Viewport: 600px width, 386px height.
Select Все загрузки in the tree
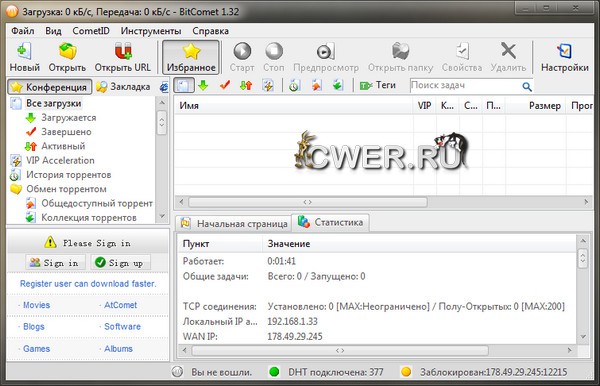[x=54, y=103]
